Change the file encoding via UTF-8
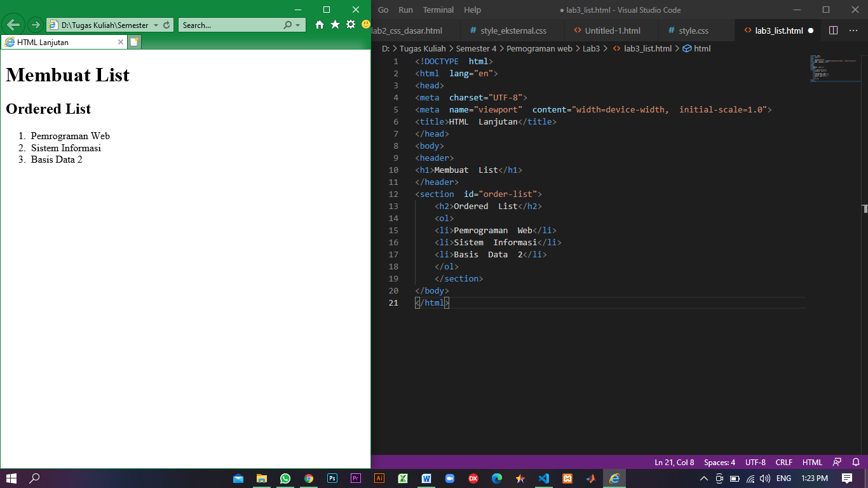 point(756,462)
